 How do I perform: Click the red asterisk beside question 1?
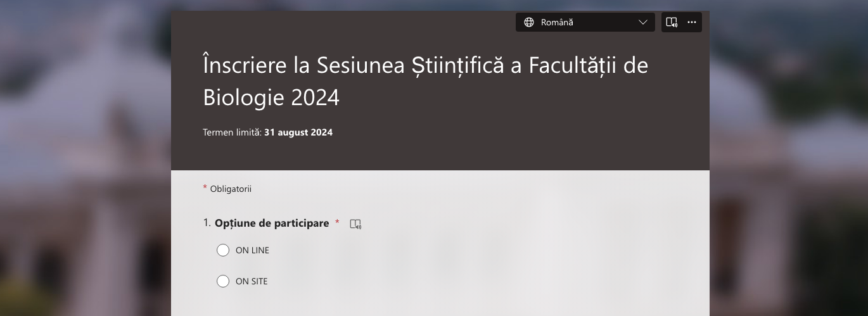(338, 222)
